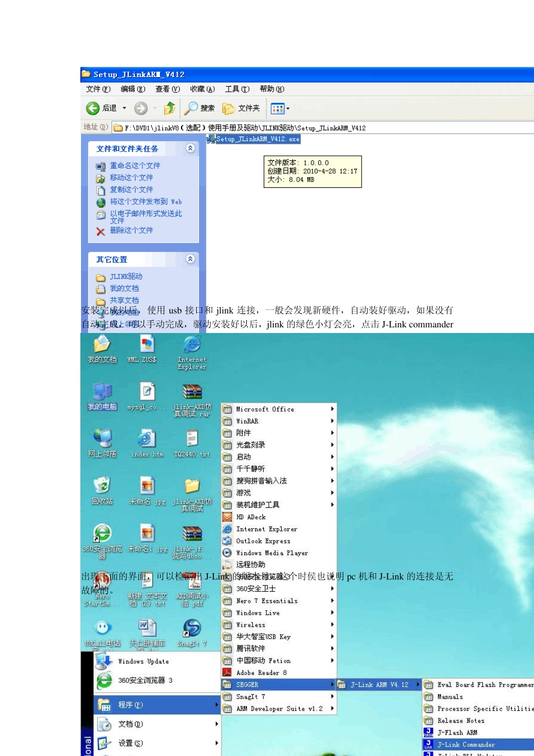Open the 未命名.jpg desktop image
534x756 pixels.
(x=147, y=490)
